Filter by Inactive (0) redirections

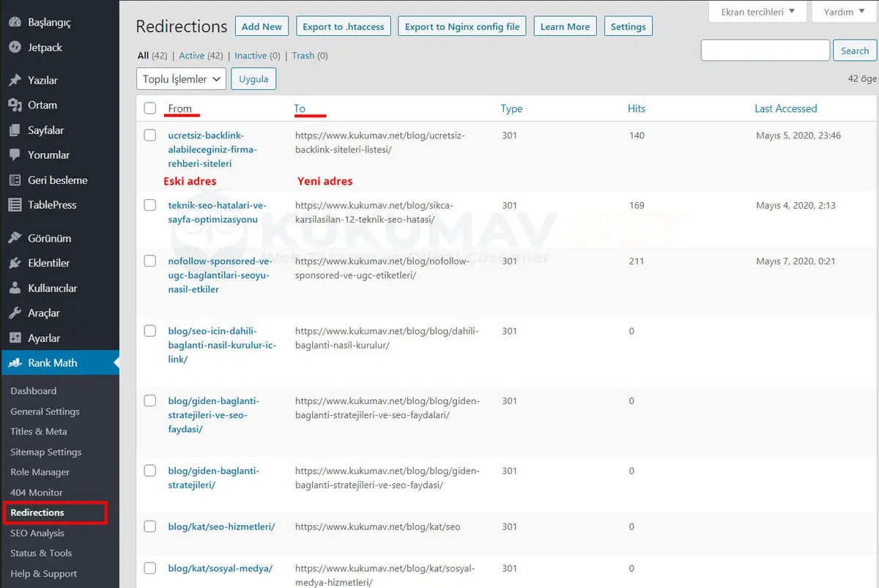(x=258, y=56)
